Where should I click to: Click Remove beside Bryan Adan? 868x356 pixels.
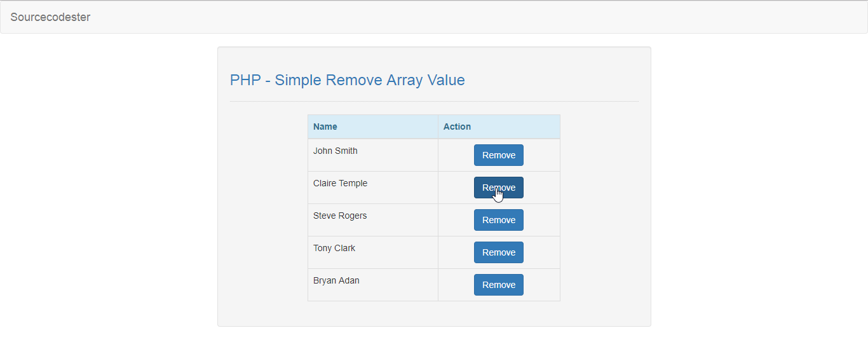499,285
